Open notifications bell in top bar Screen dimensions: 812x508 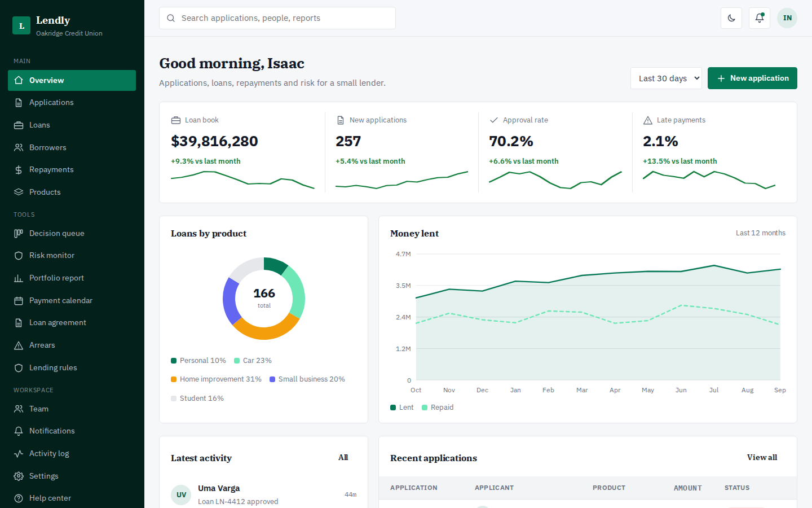(x=760, y=18)
